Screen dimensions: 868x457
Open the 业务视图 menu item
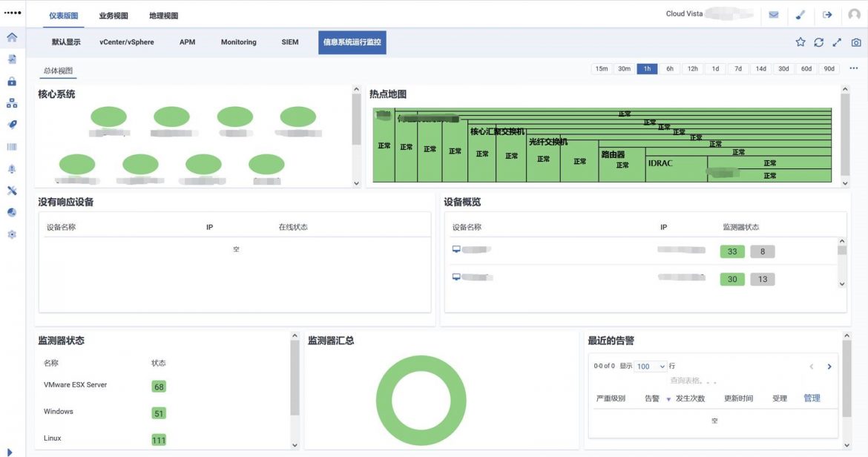pyautogui.click(x=115, y=14)
